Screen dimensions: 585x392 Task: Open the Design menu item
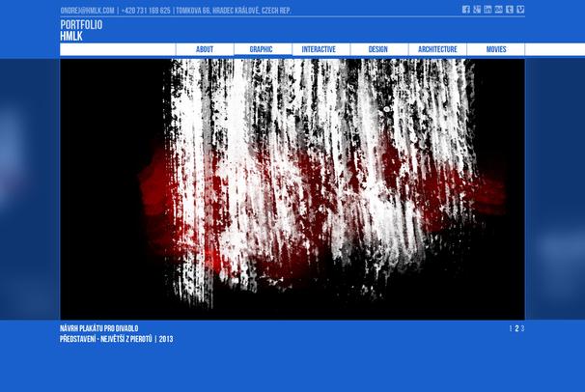click(x=377, y=49)
